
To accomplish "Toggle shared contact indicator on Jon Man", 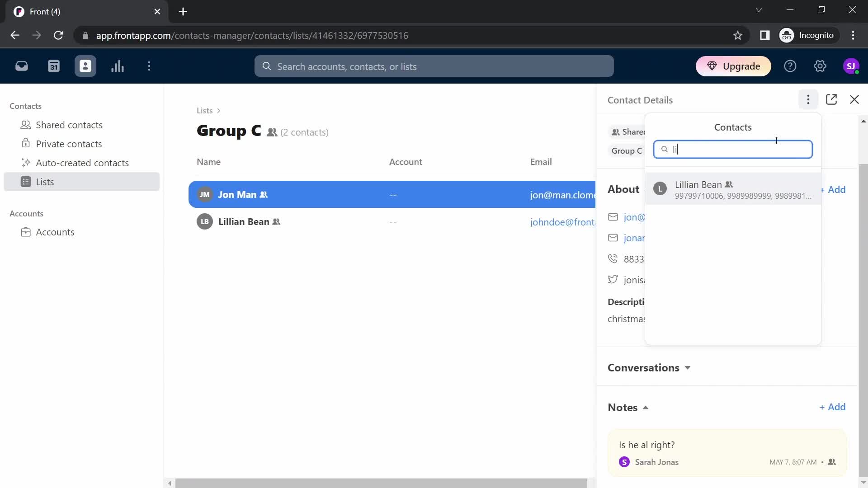I will coord(264,195).
